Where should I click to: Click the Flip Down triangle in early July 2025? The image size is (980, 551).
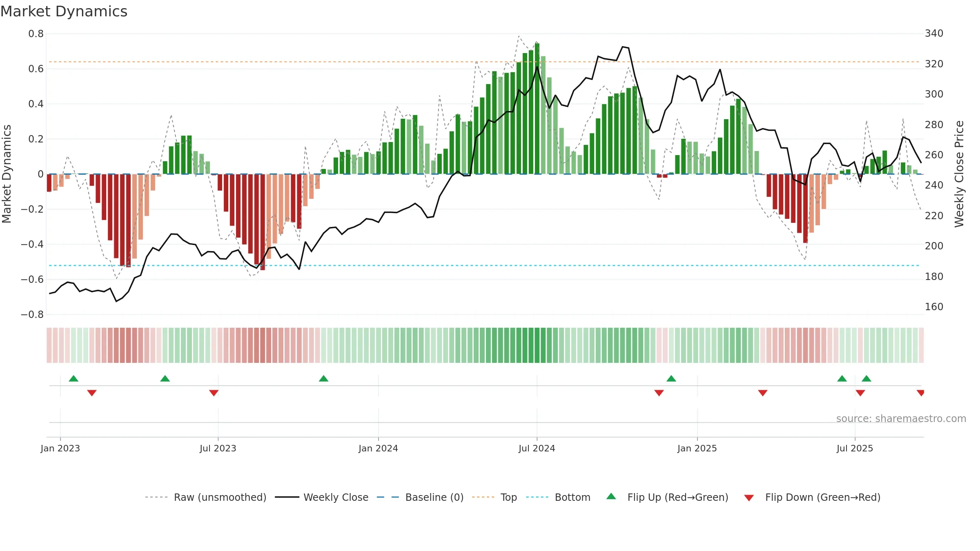pyautogui.click(x=860, y=393)
